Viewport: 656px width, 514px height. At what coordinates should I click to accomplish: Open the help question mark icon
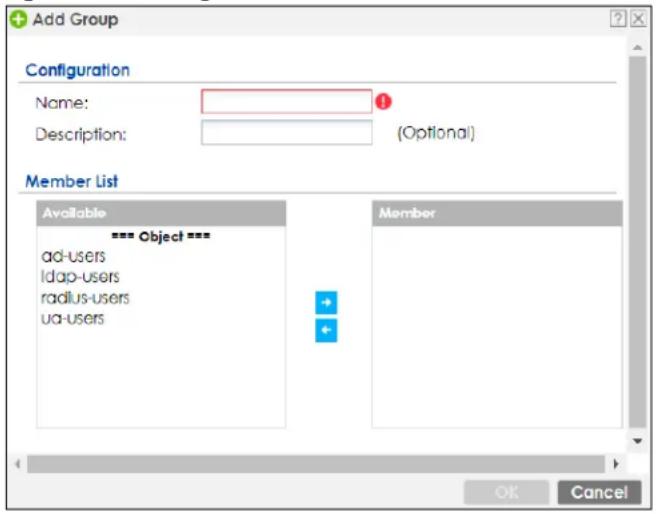click(x=618, y=19)
